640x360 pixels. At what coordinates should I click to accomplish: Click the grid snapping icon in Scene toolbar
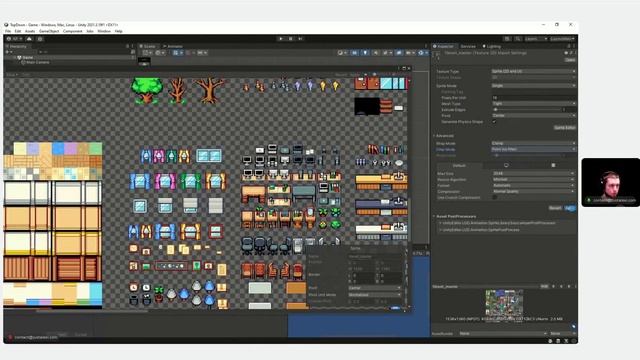click(x=177, y=53)
